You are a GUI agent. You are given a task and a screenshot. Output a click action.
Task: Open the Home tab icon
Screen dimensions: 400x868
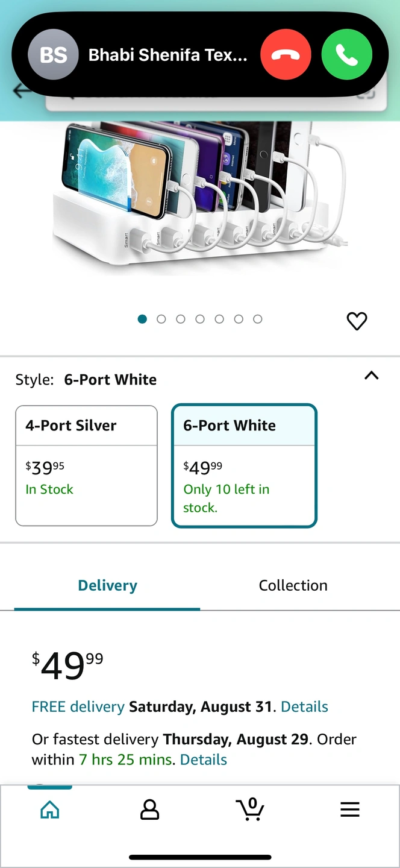tap(49, 810)
